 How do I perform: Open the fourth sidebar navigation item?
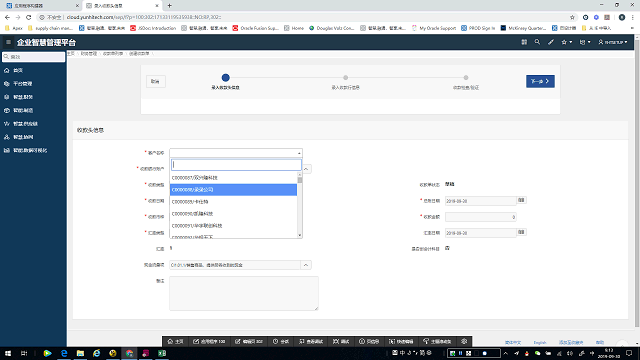pyautogui.click(x=33, y=110)
